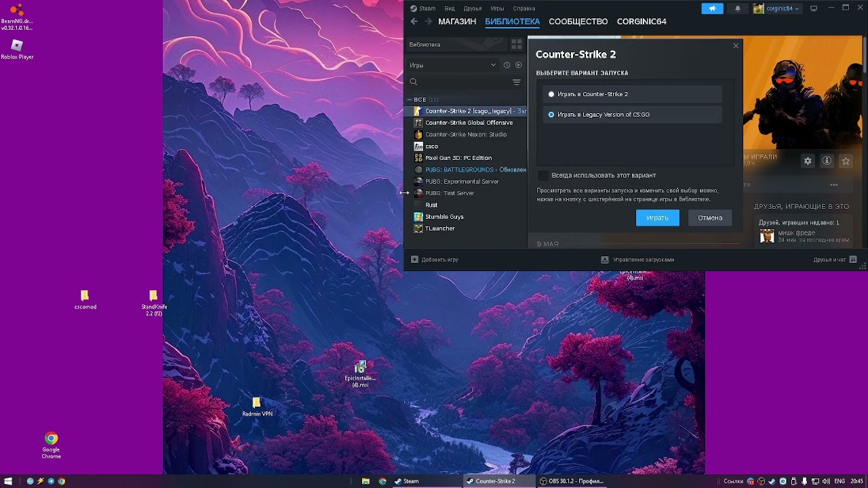The width and height of the screenshot is (868, 488).
Task: Select the Radmin VPN desktop folder
Action: tap(257, 407)
